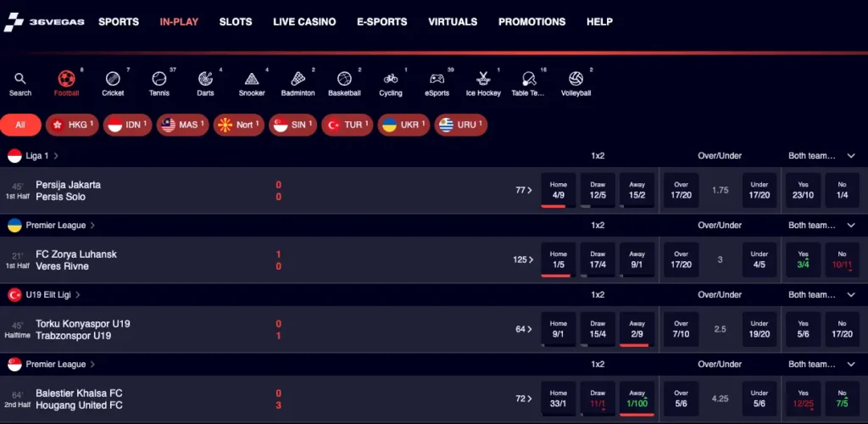Expand 64 more markets for Torku Konyaspor U19
The image size is (868, 424).
[524, 329]
